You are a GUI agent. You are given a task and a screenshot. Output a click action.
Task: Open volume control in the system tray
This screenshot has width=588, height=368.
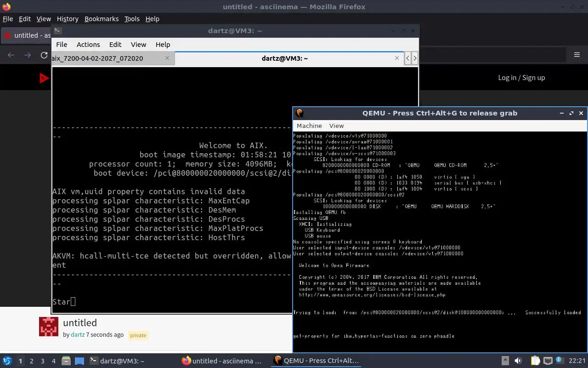[518, 361]
